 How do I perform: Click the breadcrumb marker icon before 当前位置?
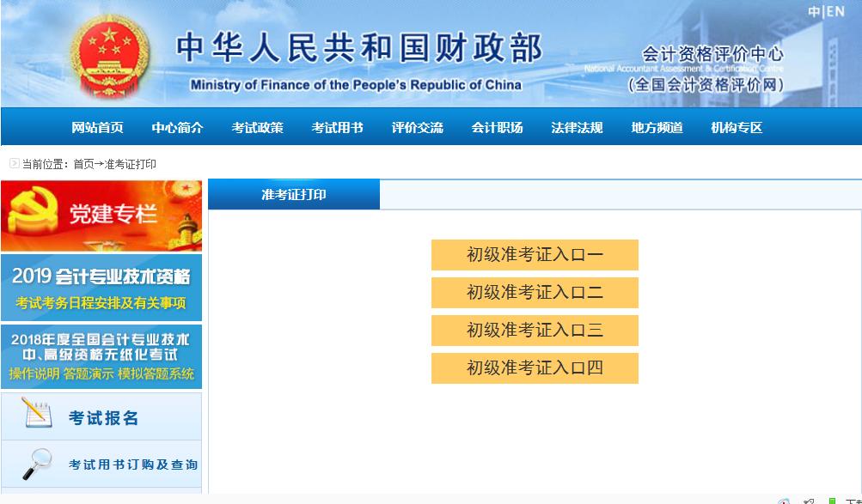coord(13,163)
